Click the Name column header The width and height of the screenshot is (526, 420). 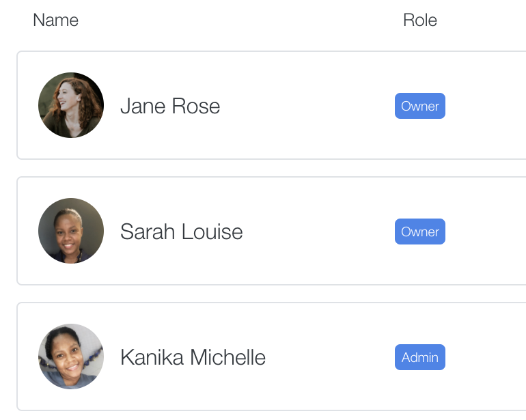pos(56,20)
